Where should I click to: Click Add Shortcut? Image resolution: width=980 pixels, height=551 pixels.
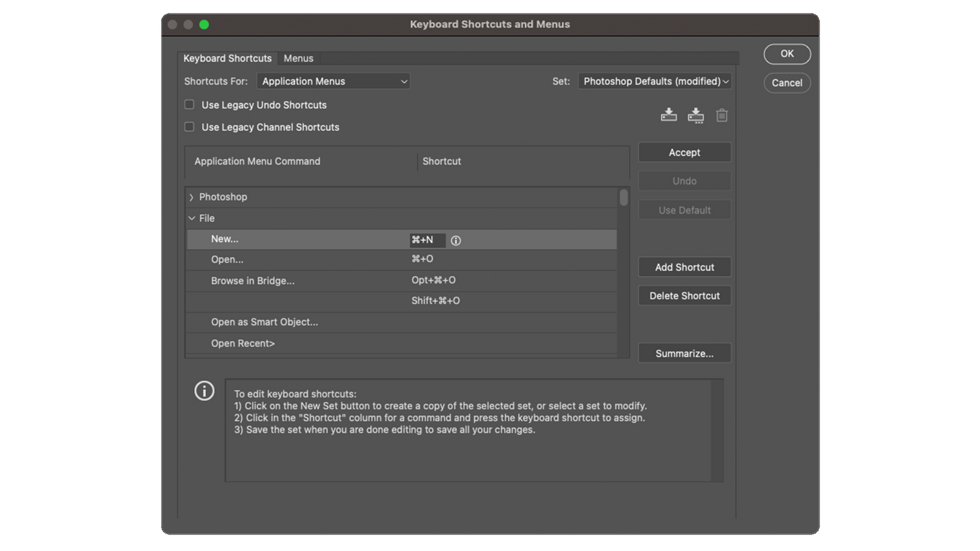point(684,266)
